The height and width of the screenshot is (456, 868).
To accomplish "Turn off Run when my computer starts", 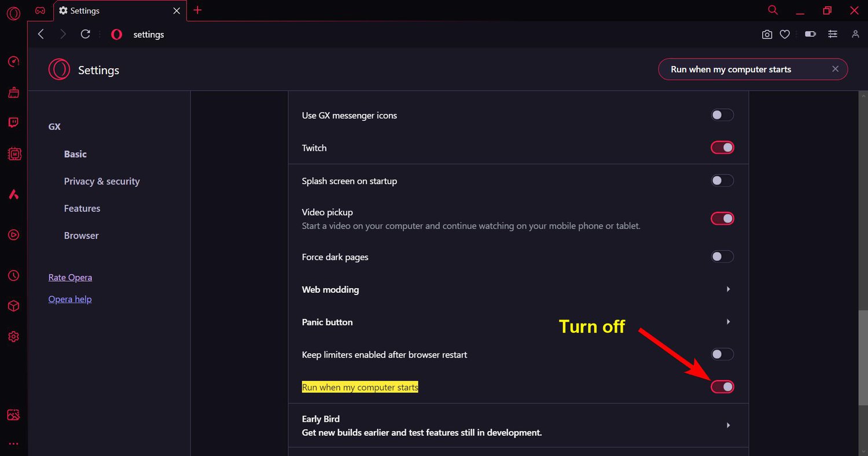I will click(x=722, y=387).
